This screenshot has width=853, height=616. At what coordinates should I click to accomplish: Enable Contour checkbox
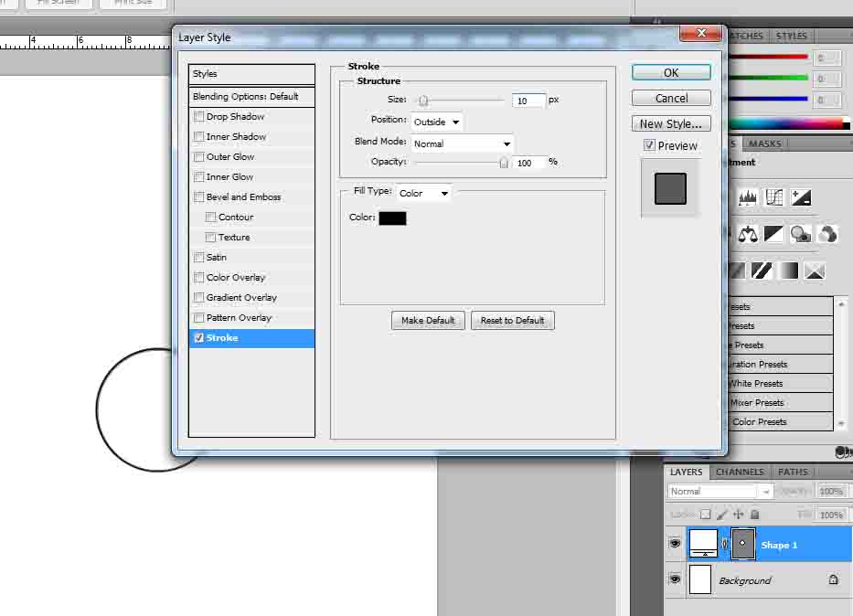pyautogui.click(x=210, y=217)
